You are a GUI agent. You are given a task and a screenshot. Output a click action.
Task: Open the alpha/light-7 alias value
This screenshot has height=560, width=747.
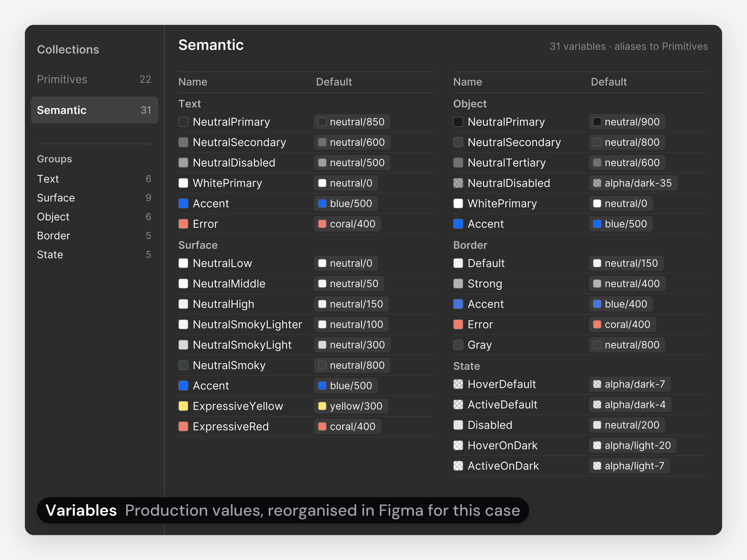pos(629,466)
